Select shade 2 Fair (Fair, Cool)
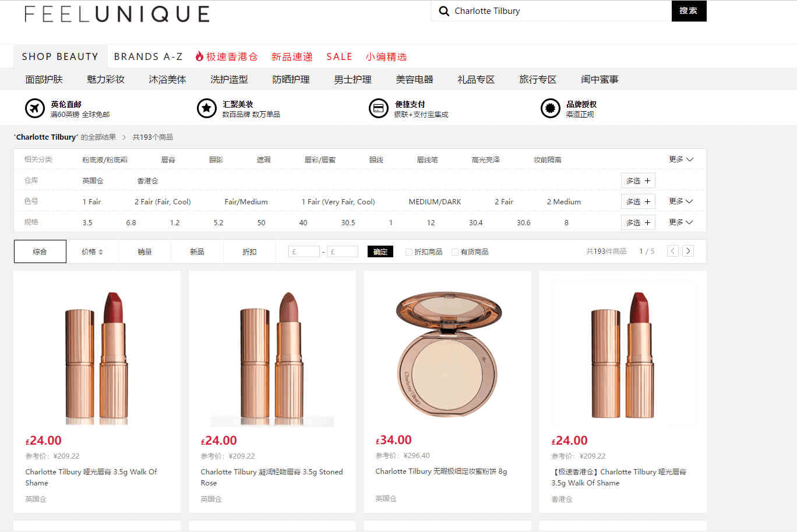This screenshot has height=532, width=797. click(163, 202)
